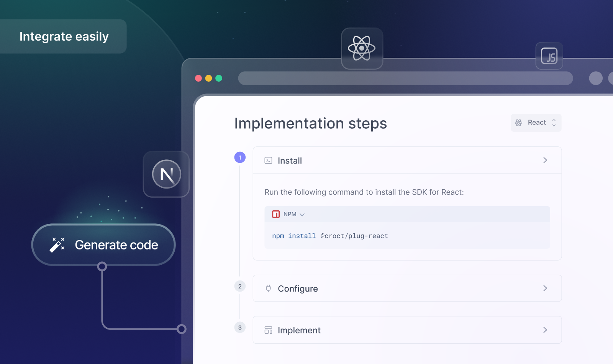The width and height of the screenshot is (613, 364).
Task: Click the green maximize window dot
Action: pyautogui.click(x=219, y=78)
